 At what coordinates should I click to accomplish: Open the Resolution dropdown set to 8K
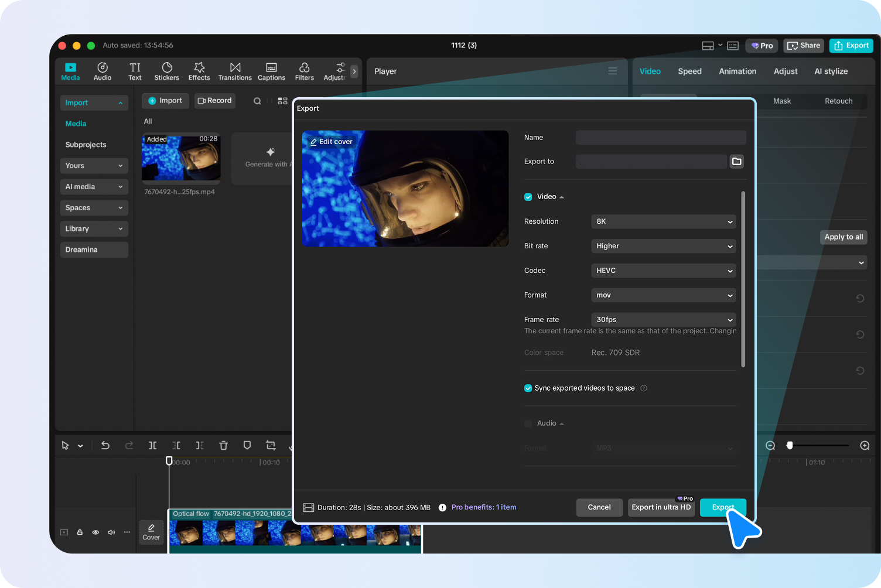click(663, 221)
